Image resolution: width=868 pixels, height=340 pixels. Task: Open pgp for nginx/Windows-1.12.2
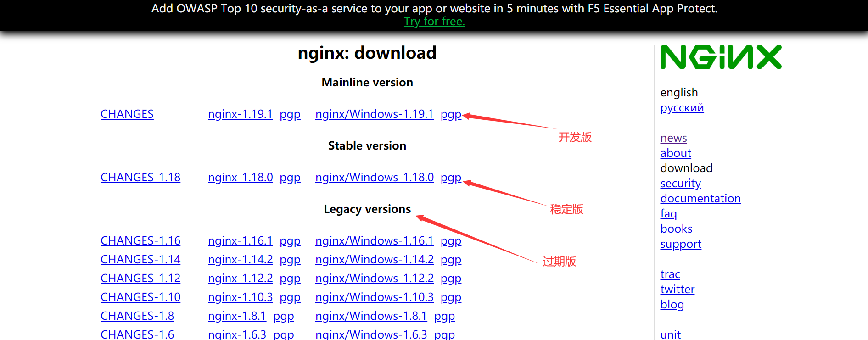pos(451,279)
